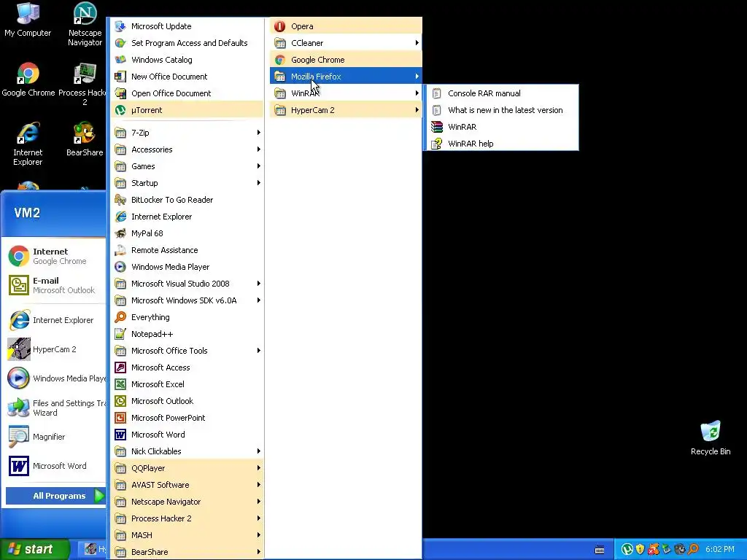Viewport: 747px width, 560px height.
Task: Click the µTorrent tray icon
Action: pos(627,550)
